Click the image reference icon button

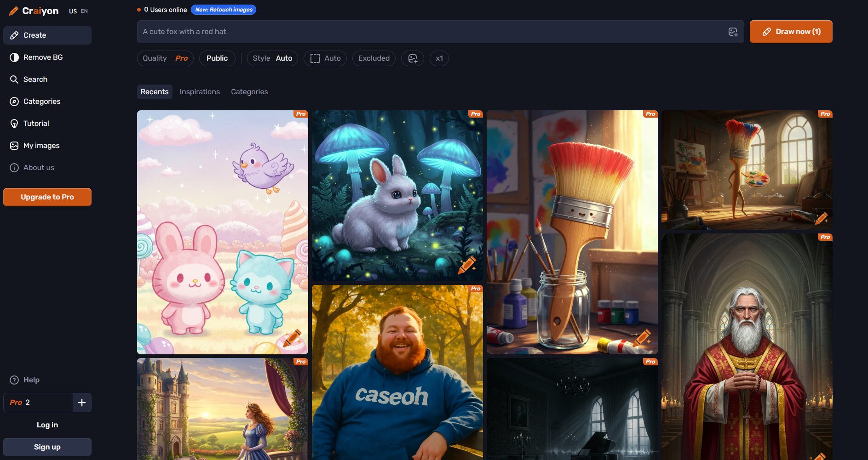point(413,58)
